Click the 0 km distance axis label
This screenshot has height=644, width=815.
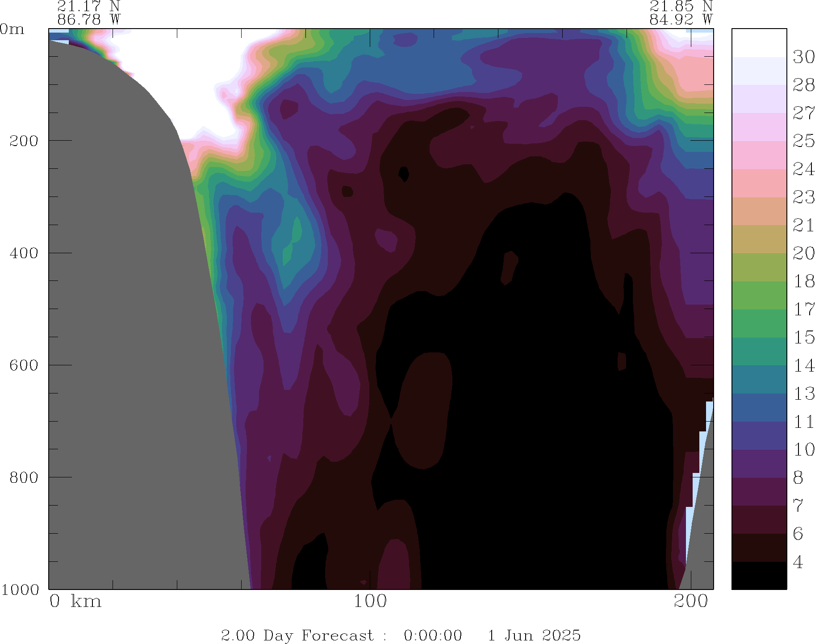75,601
